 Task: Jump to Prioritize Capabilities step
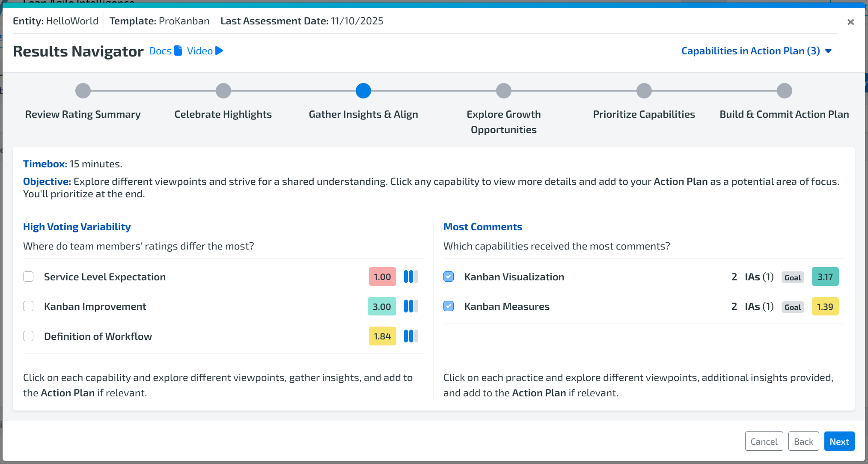tap(644, 91)
